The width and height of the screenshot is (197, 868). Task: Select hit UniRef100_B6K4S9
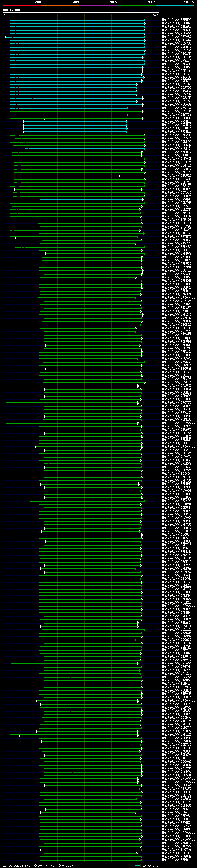(177, 247)
